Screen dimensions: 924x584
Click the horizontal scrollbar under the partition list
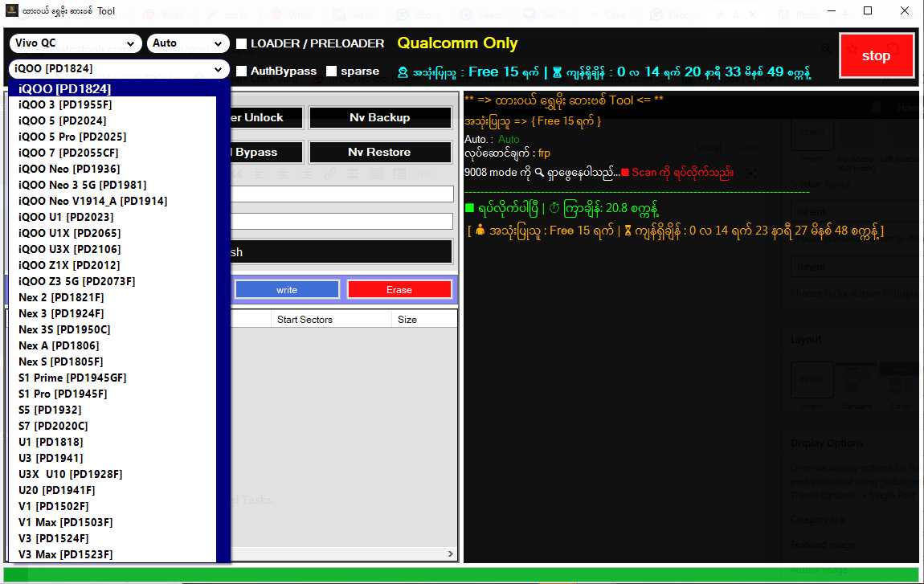point(345,553)
